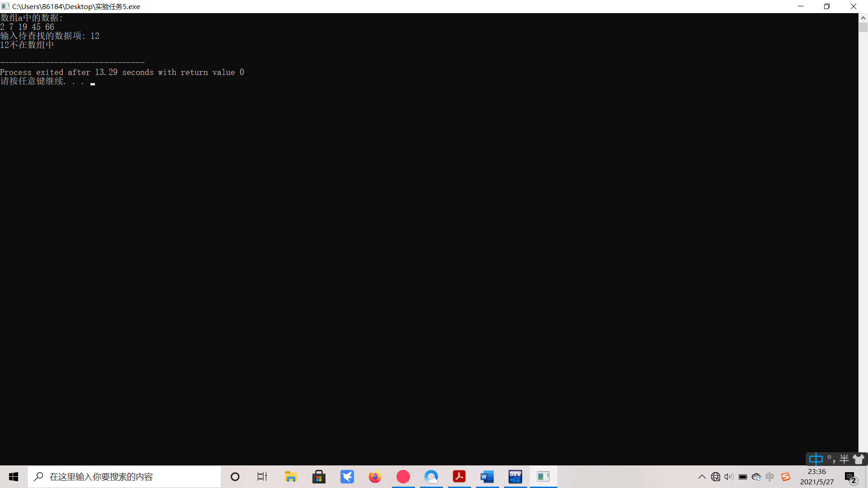Open Dev-C++ from the taskbar
The width and height of the screenshot is (868, 488).
pos(515,477)
